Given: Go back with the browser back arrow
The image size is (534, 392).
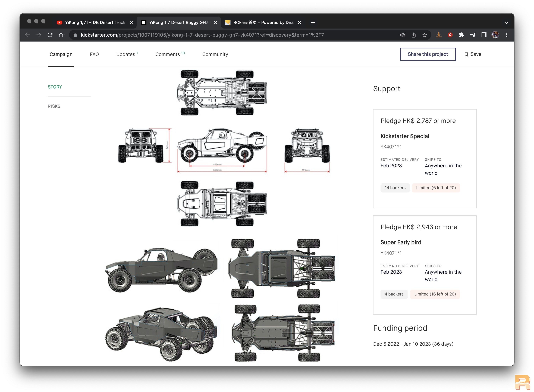Looking at the screenshot, I should [x=27, y=35].
